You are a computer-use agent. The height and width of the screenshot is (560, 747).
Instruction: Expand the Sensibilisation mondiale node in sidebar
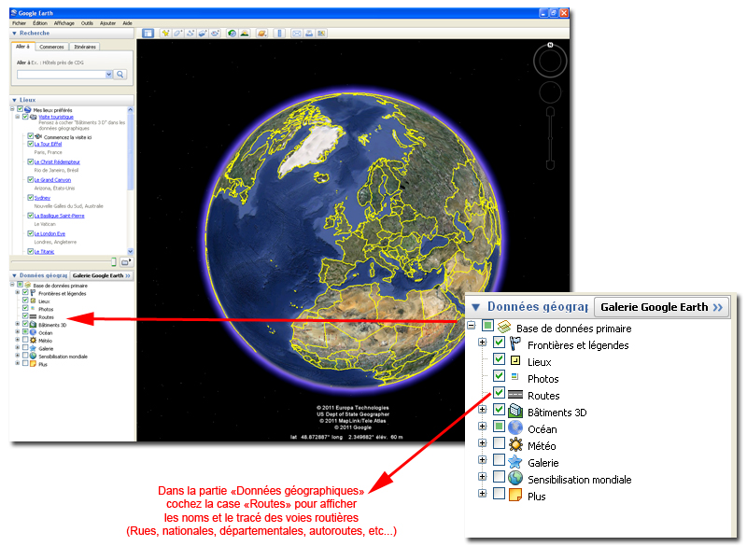coord(18,356)
